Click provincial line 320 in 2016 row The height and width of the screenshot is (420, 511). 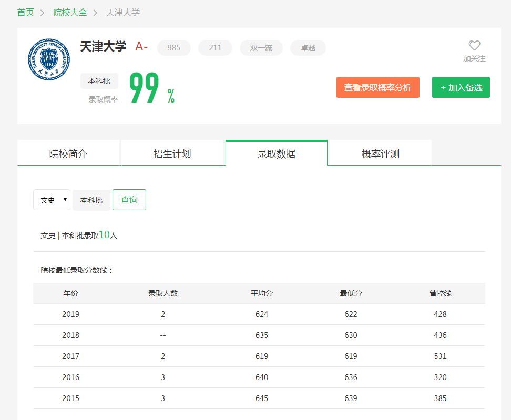pyautogui.click(x=440, y=377)
